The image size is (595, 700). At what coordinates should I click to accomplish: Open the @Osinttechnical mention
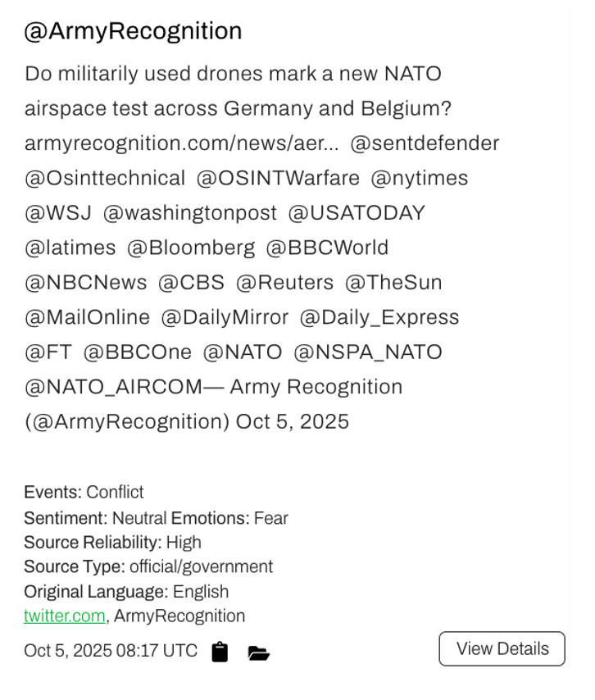point(105,178)
